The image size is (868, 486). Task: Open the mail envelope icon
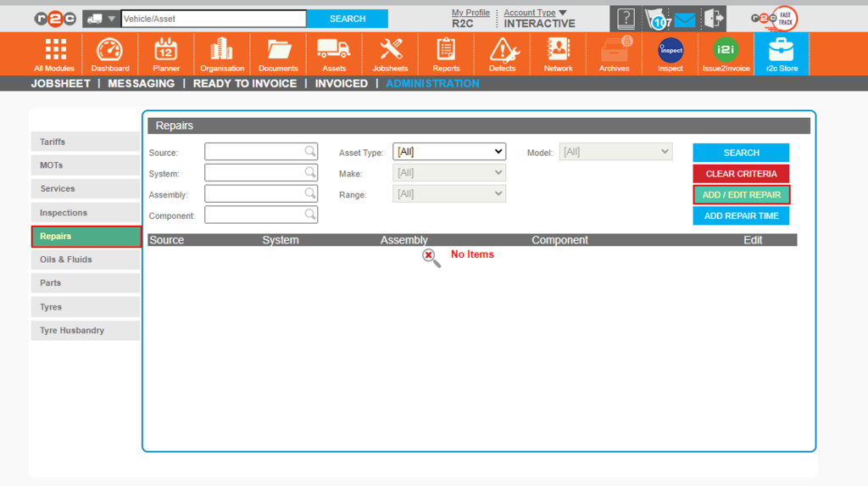click(685, 20)
